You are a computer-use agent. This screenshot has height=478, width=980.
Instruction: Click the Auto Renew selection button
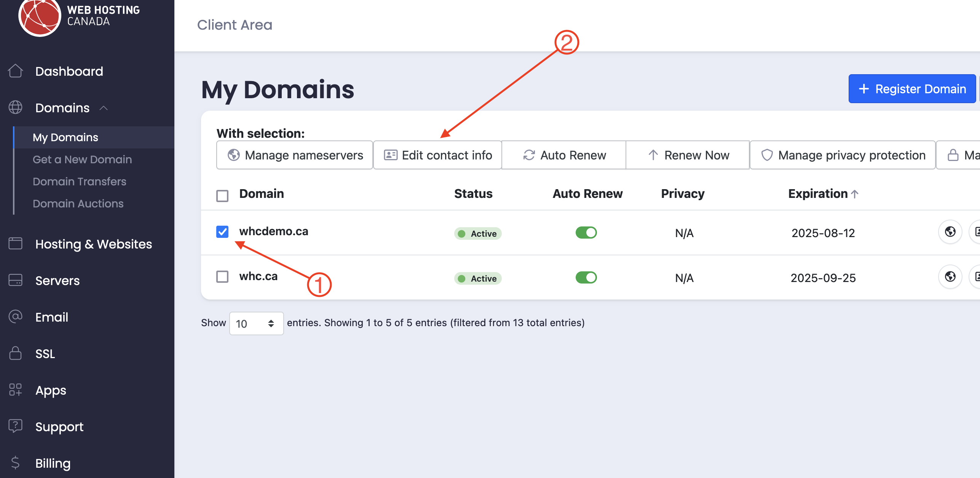564,155
